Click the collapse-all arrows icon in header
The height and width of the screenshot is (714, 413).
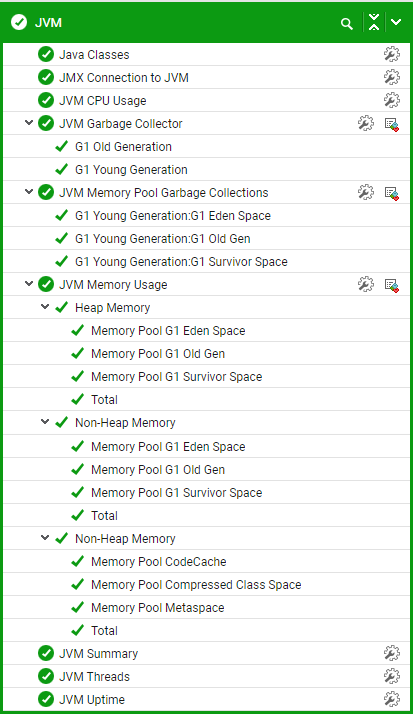pyautogui.click(x=374, y=22)
